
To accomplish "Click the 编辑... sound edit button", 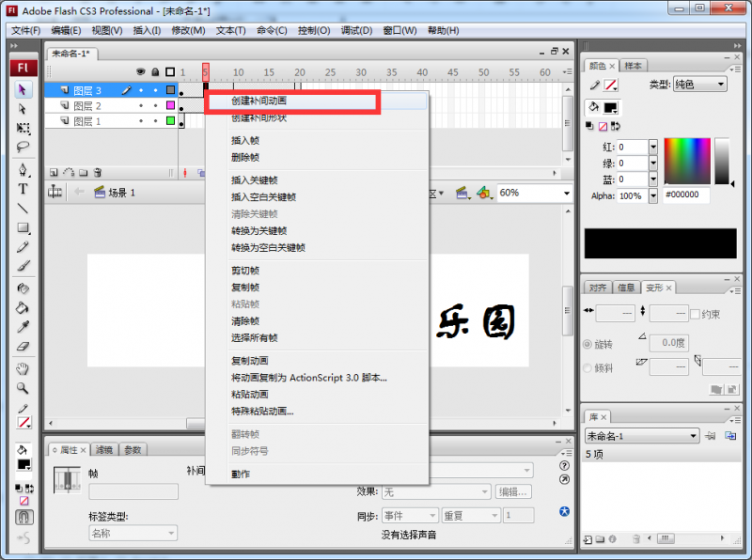I will (513, 492).
